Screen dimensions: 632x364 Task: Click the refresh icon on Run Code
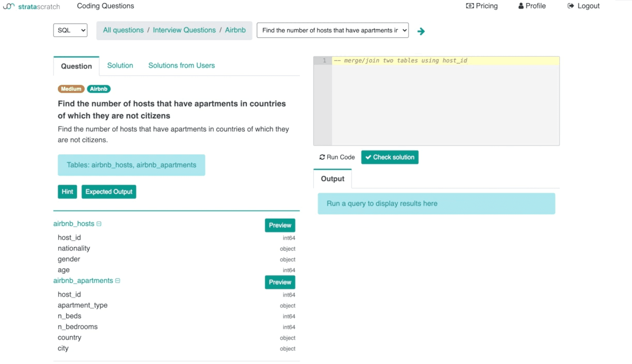pos(322,157)
